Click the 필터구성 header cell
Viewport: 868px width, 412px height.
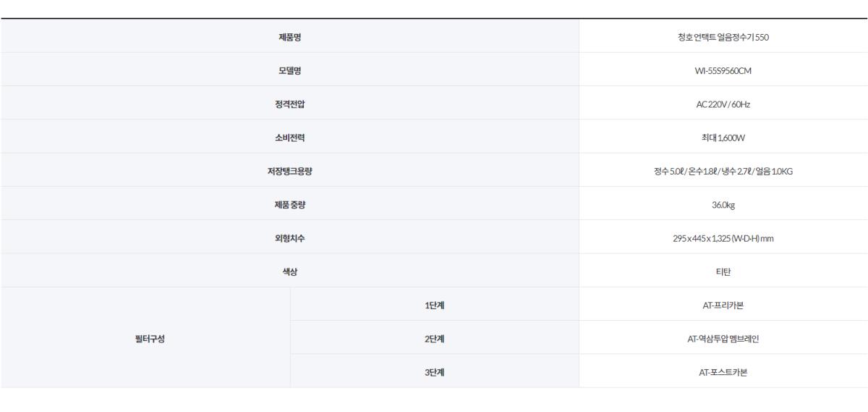(x=145, y=338)
